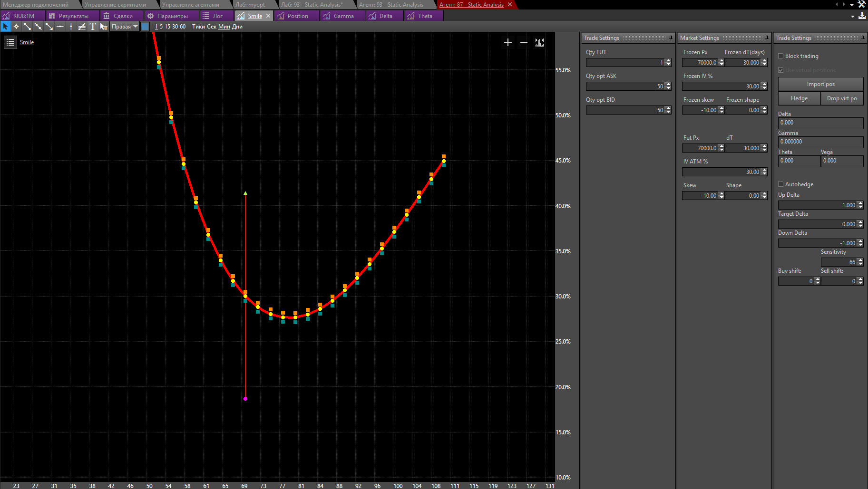868x489 pixels.
Task: Expand the tab overflow dropdown arrow
Action: pyautogui.click(x=852, y=5)
